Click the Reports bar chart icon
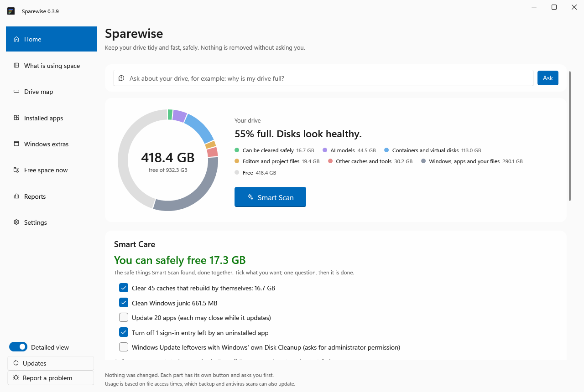The image size is (584, 392). coord(16,196)
